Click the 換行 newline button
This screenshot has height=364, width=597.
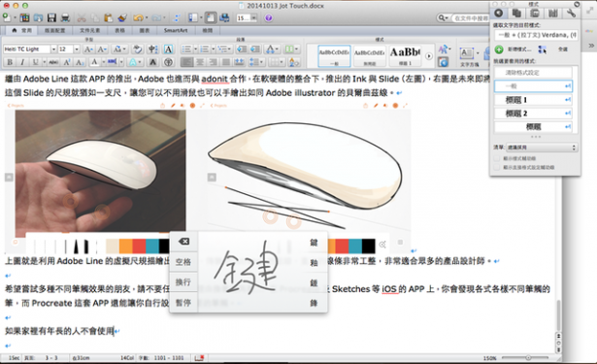pos(183,282)
